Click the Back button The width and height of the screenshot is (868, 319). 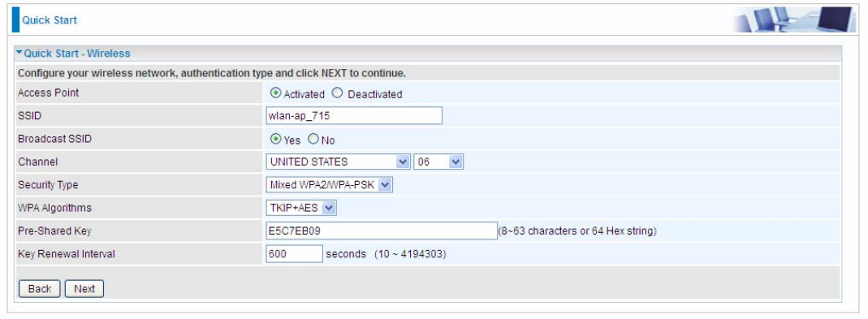pyautogui.click(x=39, y=288)
